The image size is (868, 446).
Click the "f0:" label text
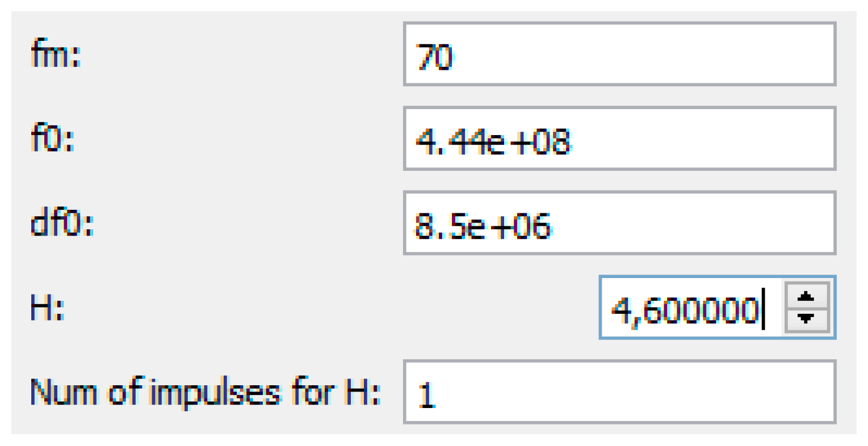click(x=52, y=140)
